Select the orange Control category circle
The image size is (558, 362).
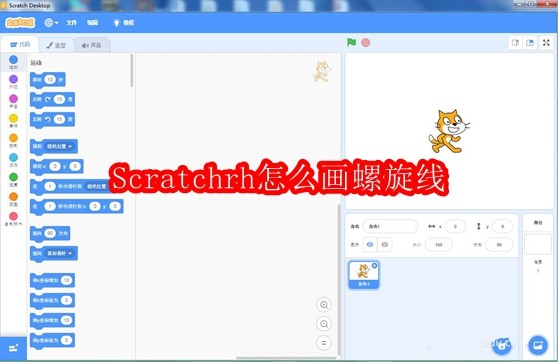tap(13, 138)
